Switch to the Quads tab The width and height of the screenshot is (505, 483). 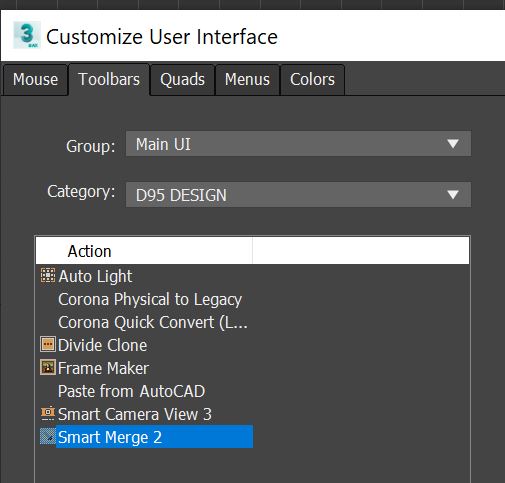[x=182, y=80]
